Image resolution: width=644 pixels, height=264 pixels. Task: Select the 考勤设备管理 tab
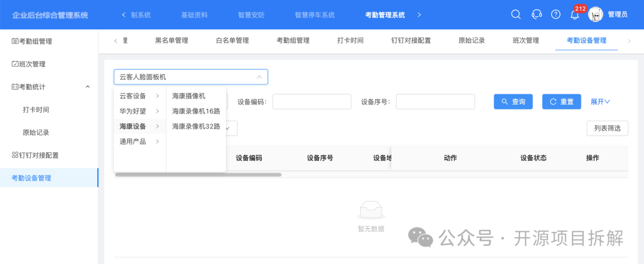point(587,41)
